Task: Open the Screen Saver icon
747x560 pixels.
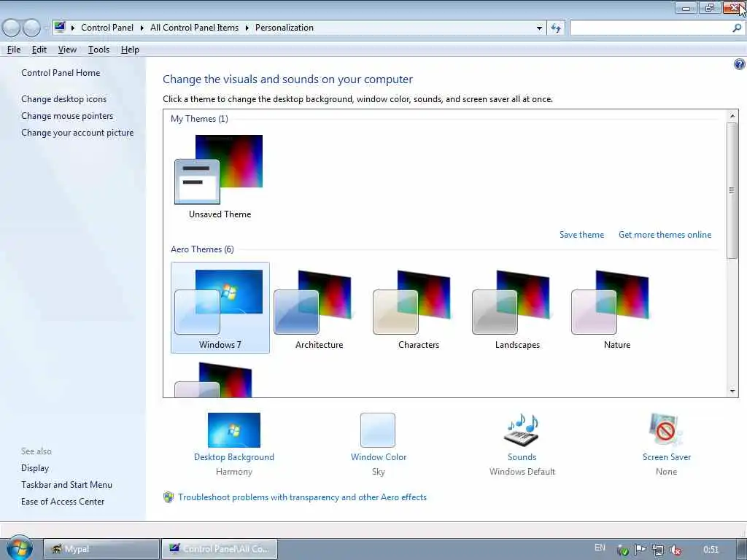Action: pyautogui.click(x=665, y=430)
